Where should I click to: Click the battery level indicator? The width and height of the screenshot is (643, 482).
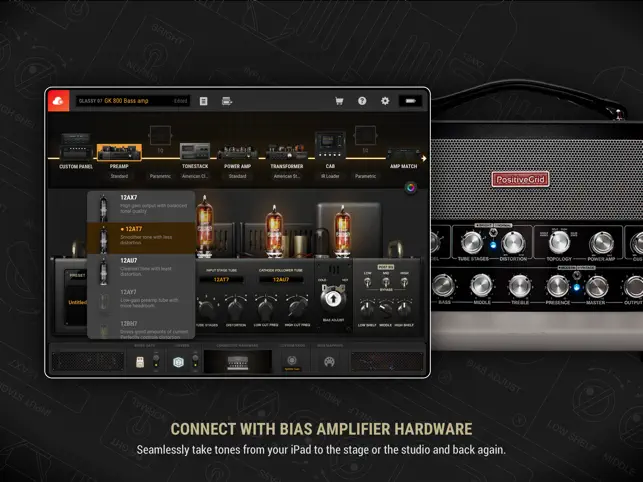pyautogui.click(x=410, y=101)
